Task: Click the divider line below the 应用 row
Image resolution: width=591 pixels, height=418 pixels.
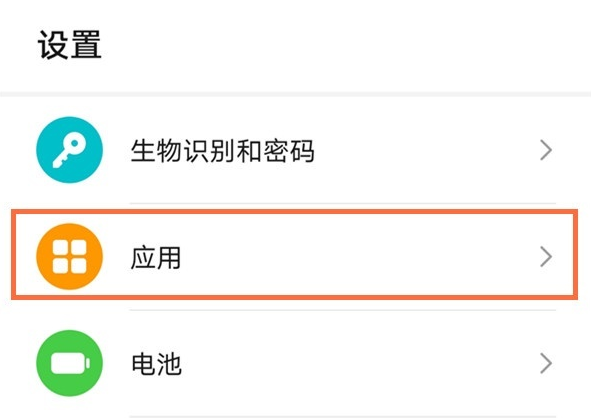Action: [343, 310]
